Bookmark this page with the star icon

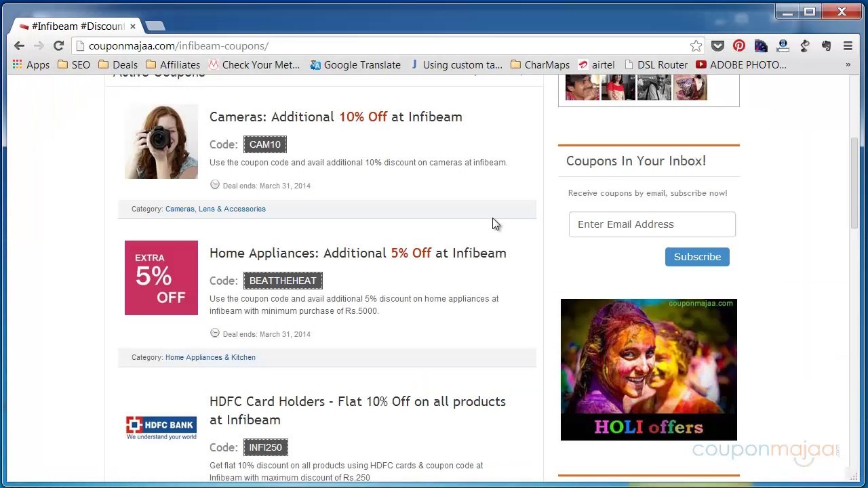696,46
